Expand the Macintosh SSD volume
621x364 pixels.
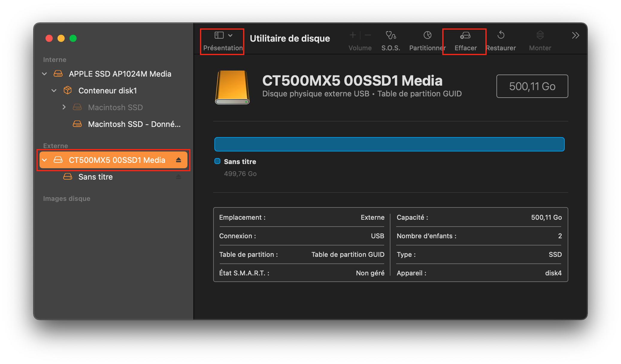(x=64, y=107)
